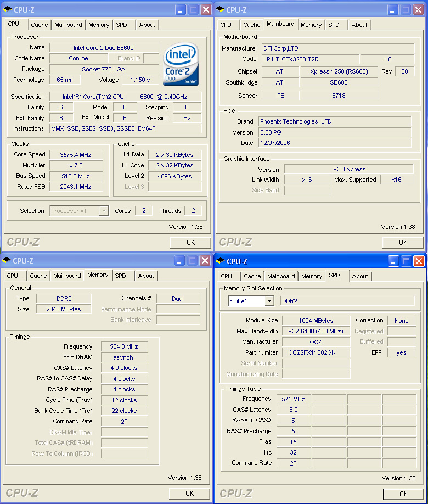Click the CAS# Latency 4.0 clocks value
Viewport: 428px width, 504px height.
point(124,368)
